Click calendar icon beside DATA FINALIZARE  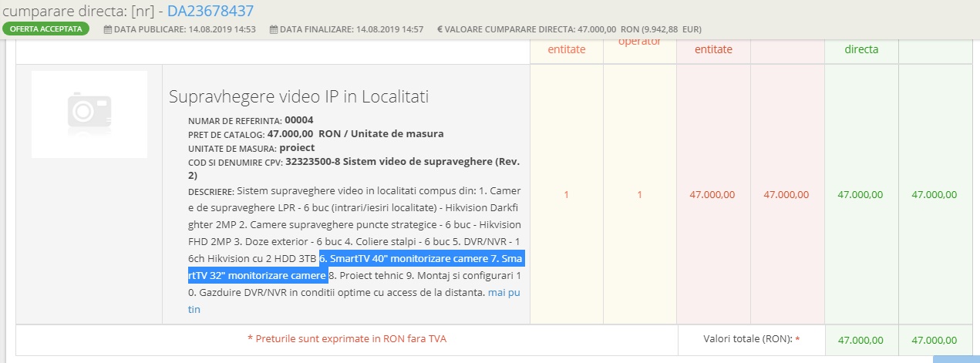click(274, 29)
